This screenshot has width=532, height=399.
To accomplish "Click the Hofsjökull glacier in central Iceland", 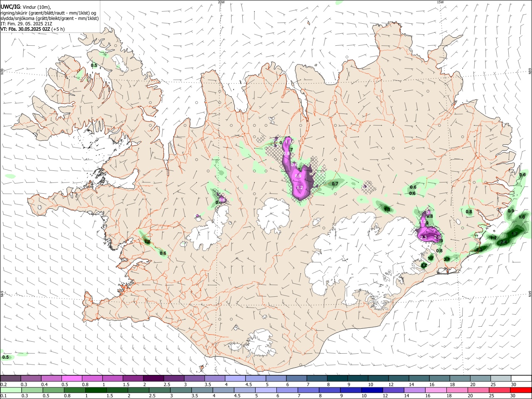I will [x=273, y=214].
